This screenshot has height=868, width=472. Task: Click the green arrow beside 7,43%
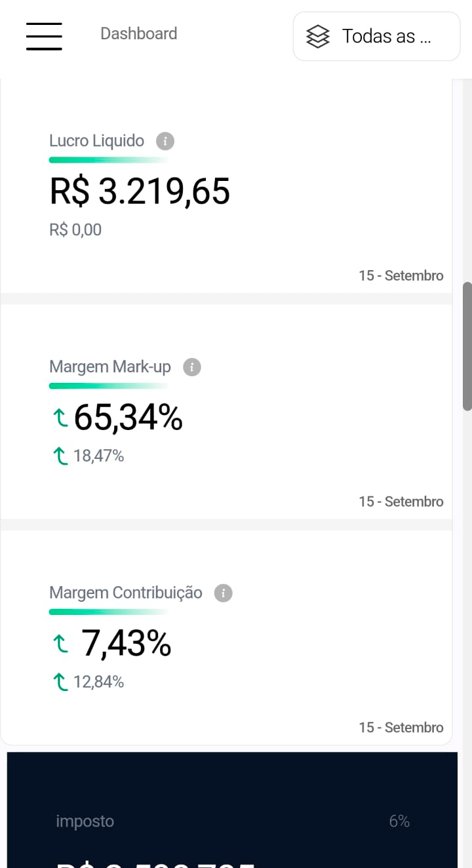60,644
